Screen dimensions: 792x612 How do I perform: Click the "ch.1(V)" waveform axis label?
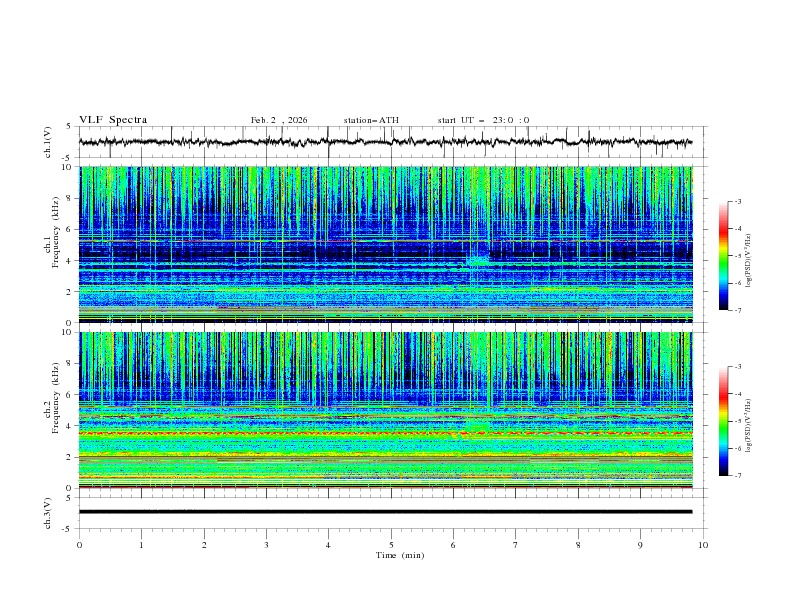[48, 142]
